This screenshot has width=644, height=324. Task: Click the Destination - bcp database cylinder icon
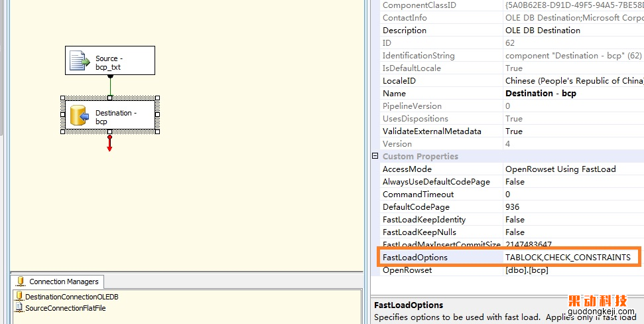coord(80,117)
